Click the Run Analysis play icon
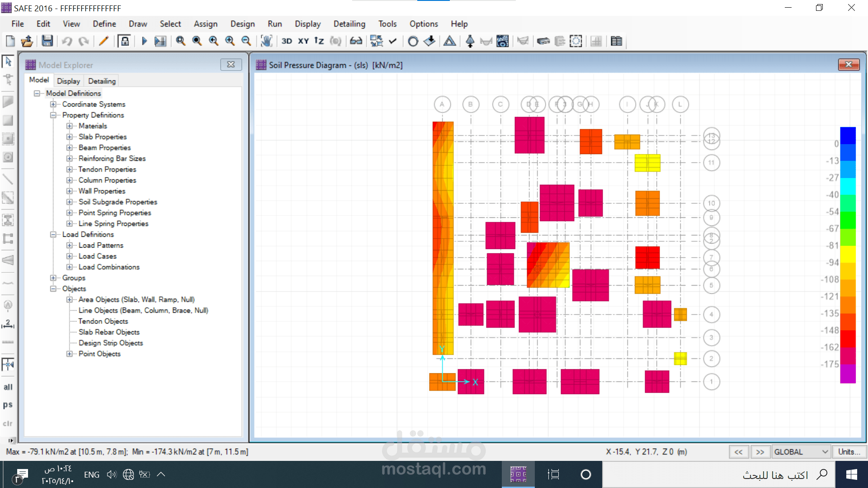The image size is (868, 488). pos(144,41)
